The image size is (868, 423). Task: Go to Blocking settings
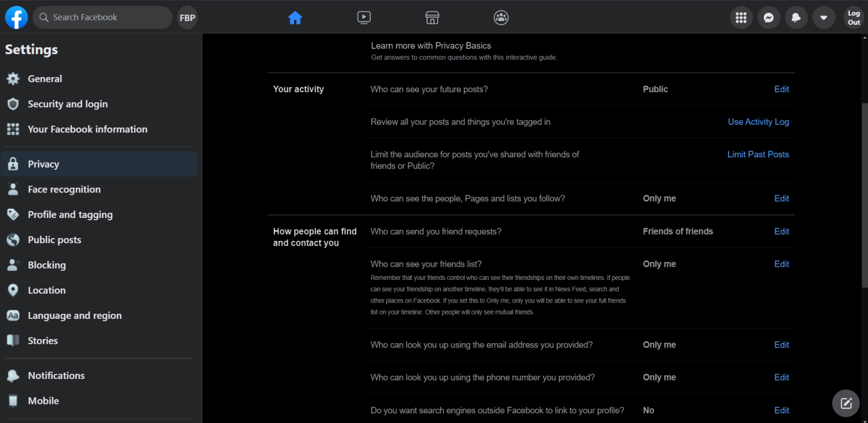pos(99,265)
